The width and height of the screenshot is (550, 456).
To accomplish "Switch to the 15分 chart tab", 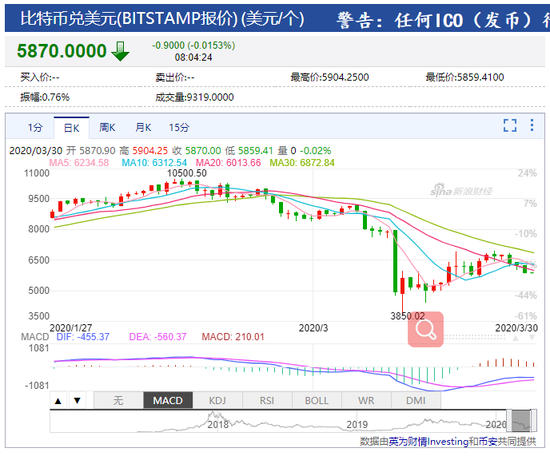I will click(179, 127).
